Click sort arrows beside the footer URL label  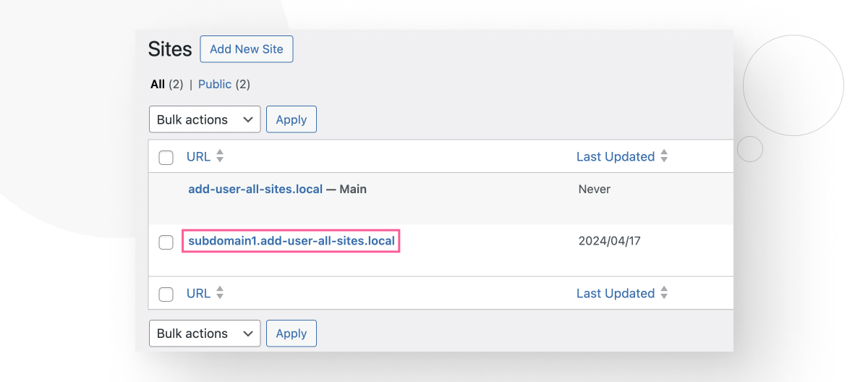[x=220, y=293]
